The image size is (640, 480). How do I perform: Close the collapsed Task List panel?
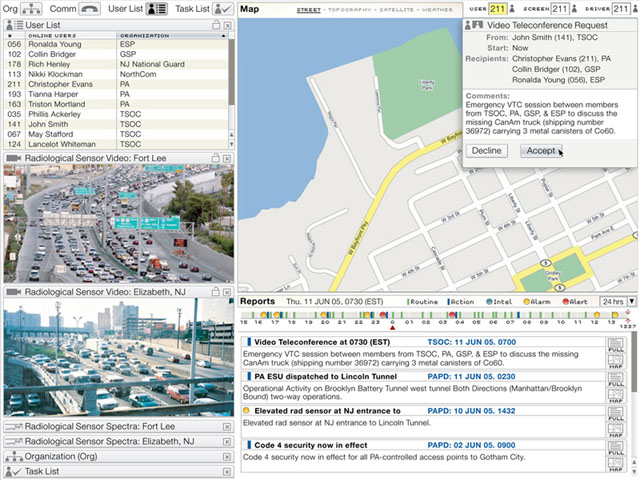(227, 472)
